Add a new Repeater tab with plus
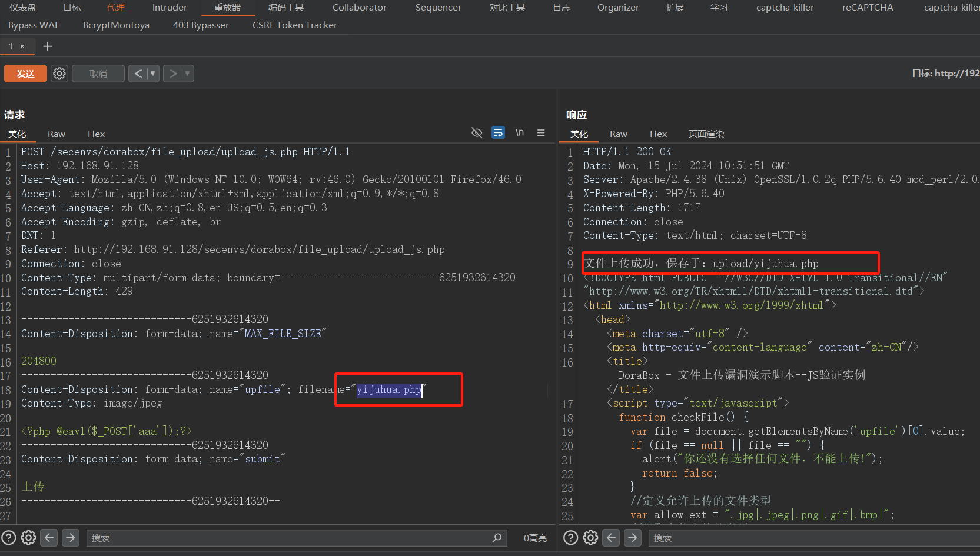980x556 pixels. [x=48, y=46]
